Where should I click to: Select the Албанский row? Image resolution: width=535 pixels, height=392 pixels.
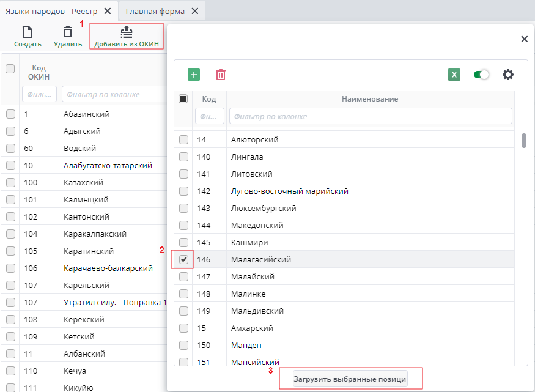(x=84, y=354)
